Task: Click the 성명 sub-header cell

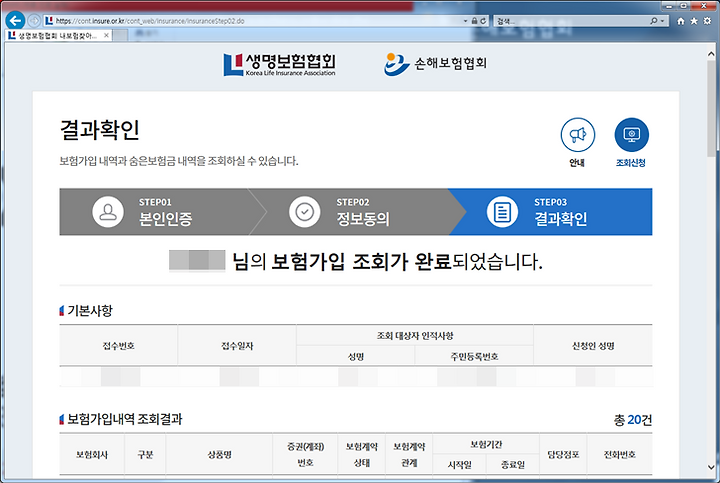Action: coord(356,356)
